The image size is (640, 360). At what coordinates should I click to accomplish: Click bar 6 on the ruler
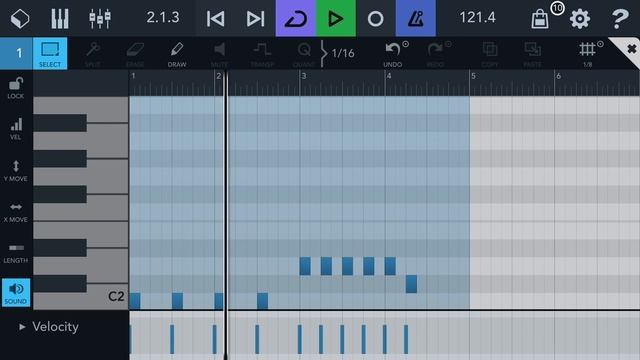point(558,76)
